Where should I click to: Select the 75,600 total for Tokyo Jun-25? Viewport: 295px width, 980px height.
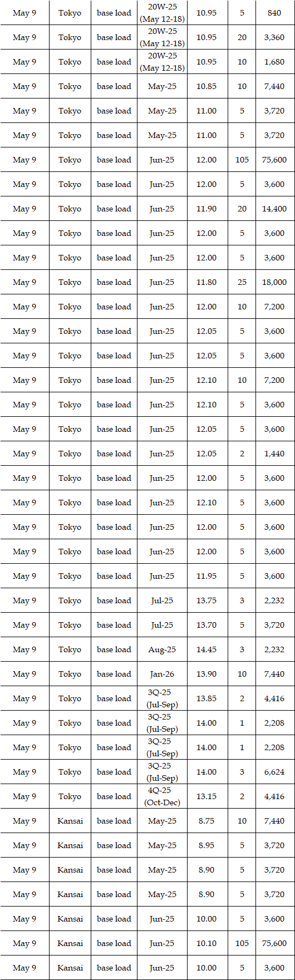click(274, 160)
